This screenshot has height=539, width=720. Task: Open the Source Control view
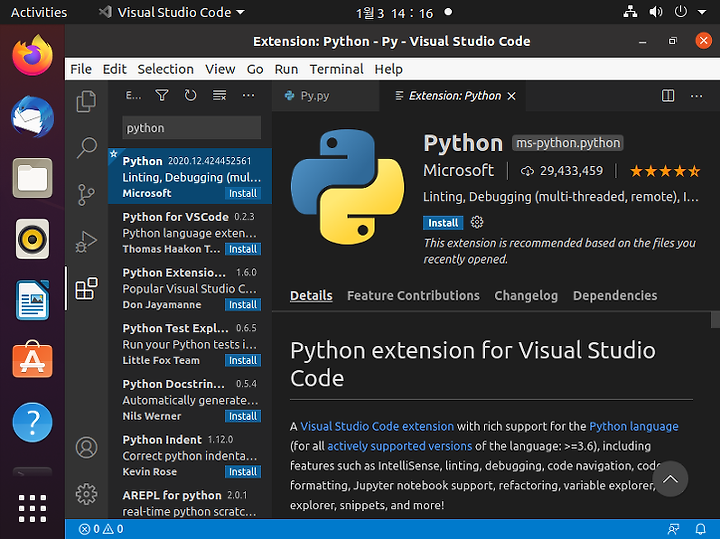click(86, 195)
